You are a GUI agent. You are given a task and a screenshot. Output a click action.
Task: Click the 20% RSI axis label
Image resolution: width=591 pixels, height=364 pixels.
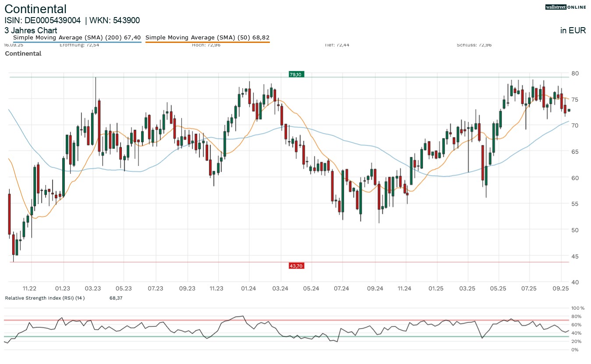pyautogui.click(x=576, y=342)
